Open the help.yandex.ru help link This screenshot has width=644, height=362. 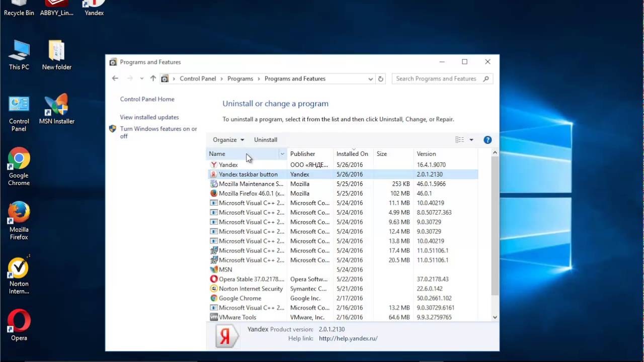(x=348, y=338)
